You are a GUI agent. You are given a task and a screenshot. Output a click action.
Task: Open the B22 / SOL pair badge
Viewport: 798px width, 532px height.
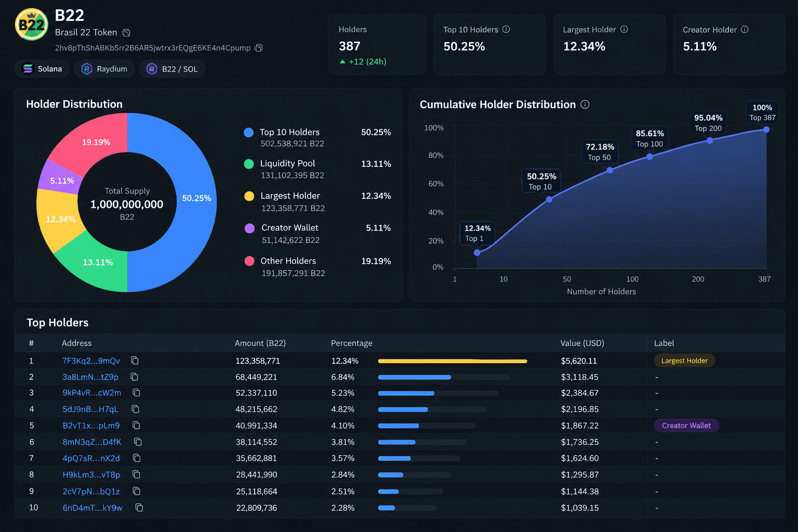tap(172, 69)
